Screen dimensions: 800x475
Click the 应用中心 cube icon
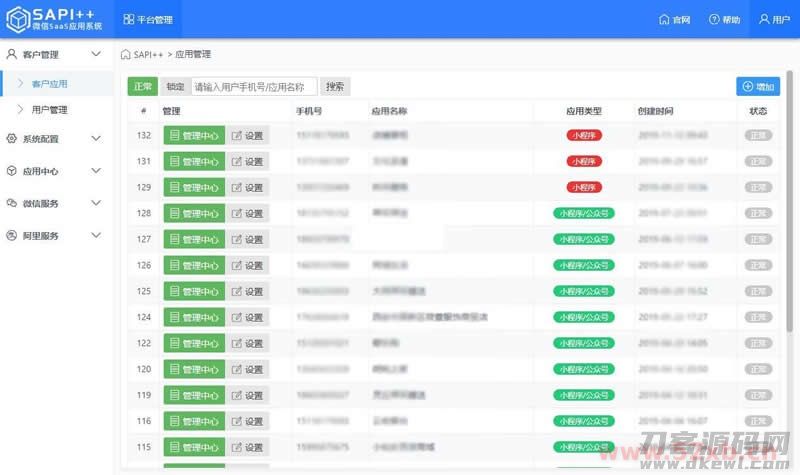(11, 171)
